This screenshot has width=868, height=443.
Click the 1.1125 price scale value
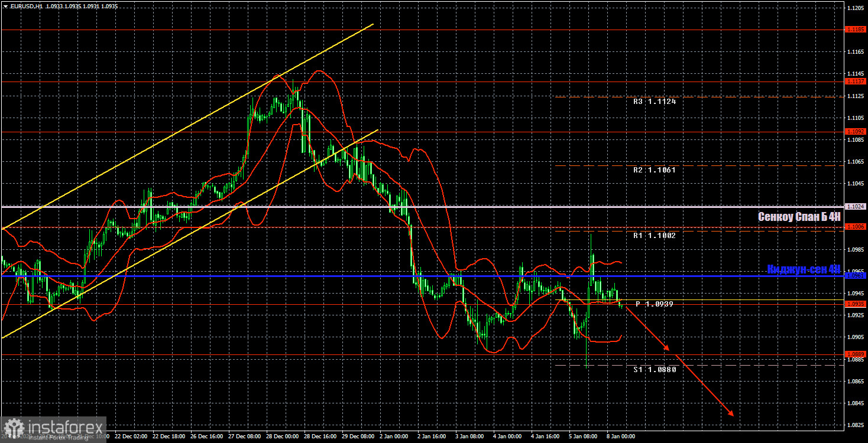[x=855, y=96]
